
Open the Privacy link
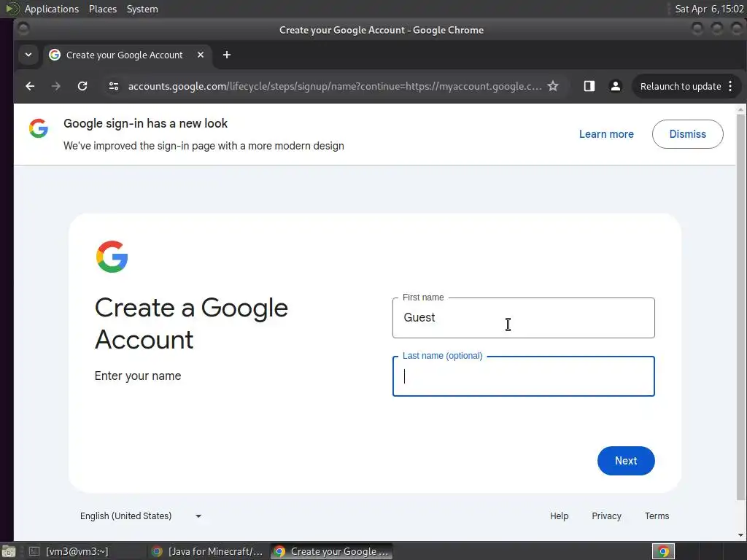[606, 516]
